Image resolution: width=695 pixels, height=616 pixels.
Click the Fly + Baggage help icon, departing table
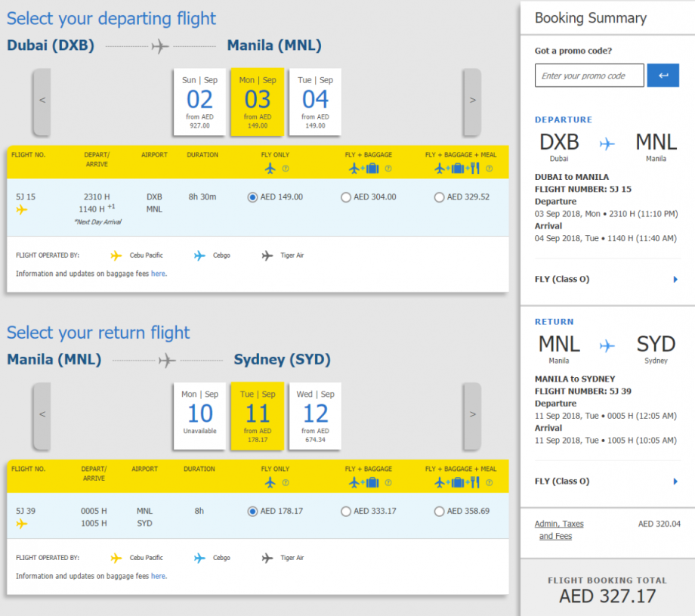tap(388, 169)
